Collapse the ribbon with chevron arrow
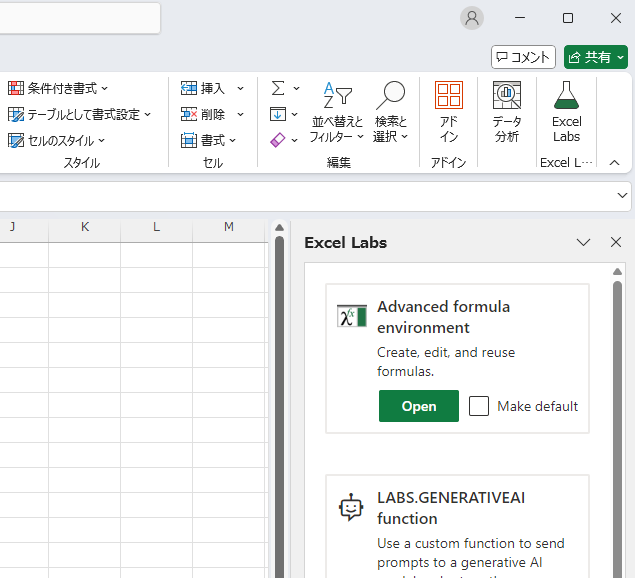 pos(614,162)
